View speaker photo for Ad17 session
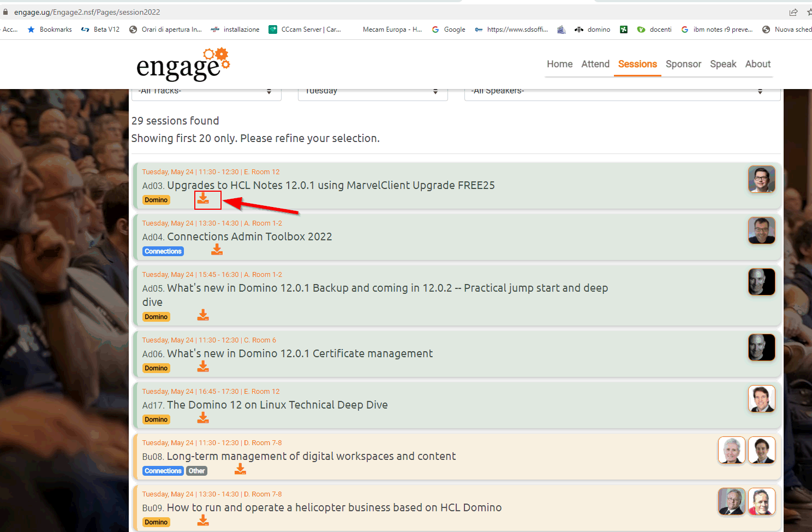Screen dimensions: 812x532 pos(762,399)
